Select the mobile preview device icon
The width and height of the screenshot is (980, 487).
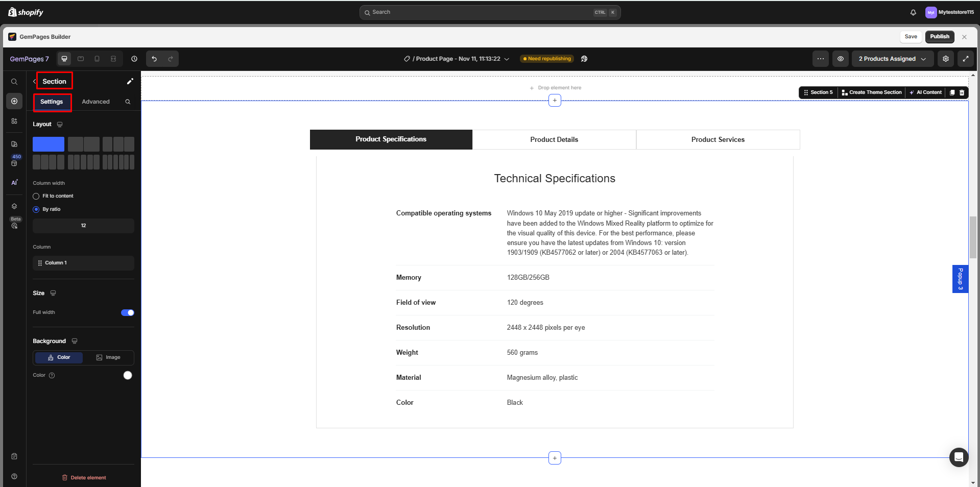[x=97, y=59]
